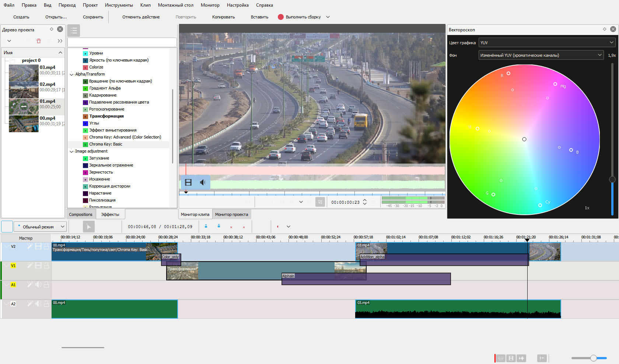Image resolution: width=619 pixels, height=364 pixels.
Task: Delete the selected clip with the red trash icon
Action: click(39, 41)
